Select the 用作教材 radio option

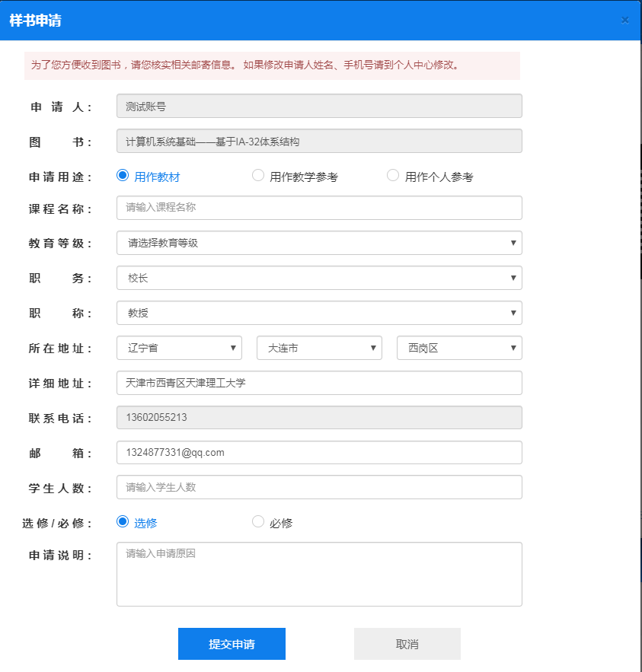click(x=123, y=176)
